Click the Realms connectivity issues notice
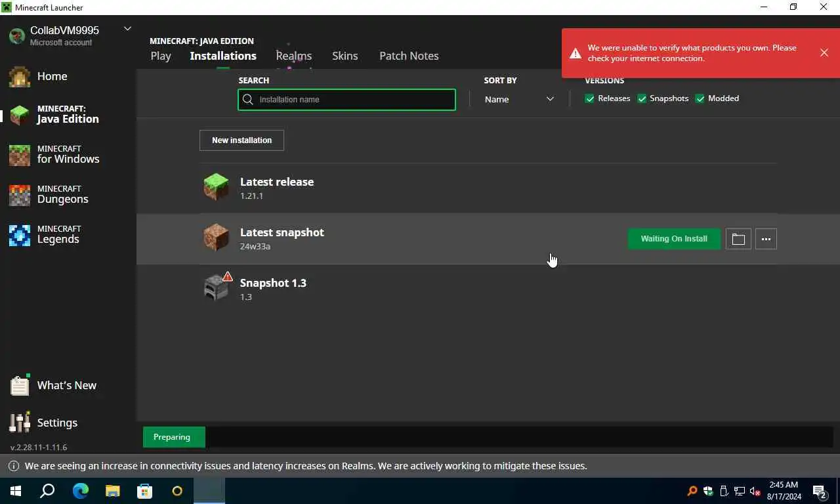 click(x=306, y=466)
